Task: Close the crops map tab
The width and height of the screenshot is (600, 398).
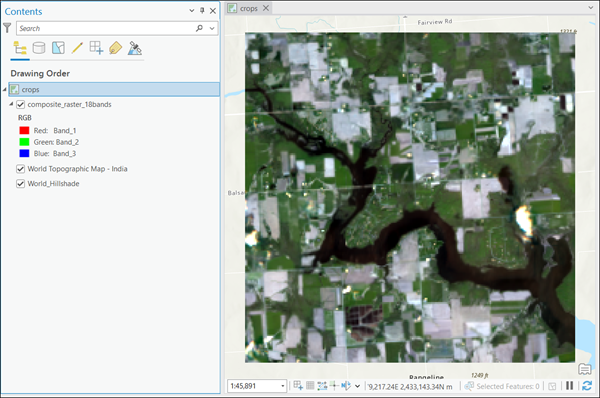Action: pyautogui.click(x=266, y=8)
